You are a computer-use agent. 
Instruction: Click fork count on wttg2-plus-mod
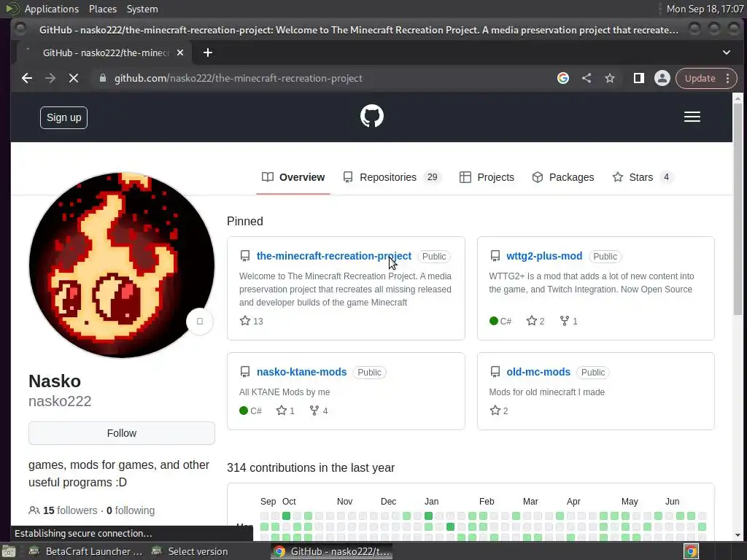click(x=569, y=321)
